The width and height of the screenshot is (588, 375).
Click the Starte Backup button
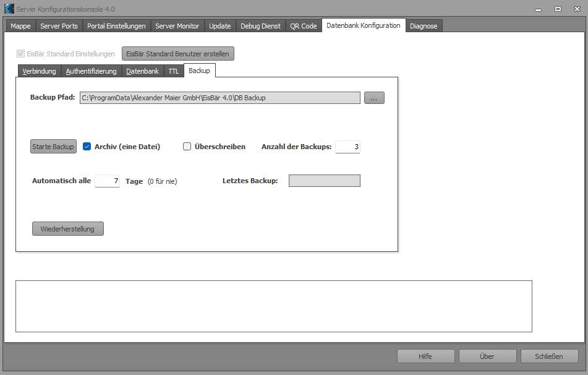pyautogui.click(x=53, y=147)
